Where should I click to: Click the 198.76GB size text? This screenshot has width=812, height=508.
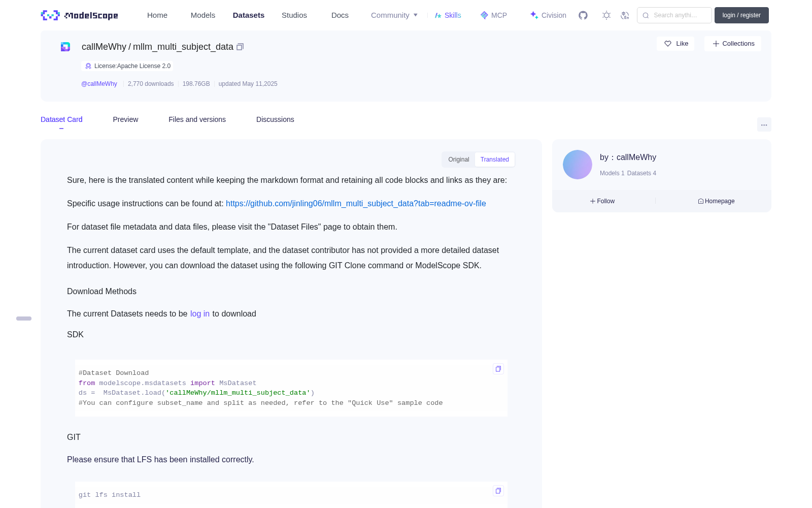[x=196, y=84]
